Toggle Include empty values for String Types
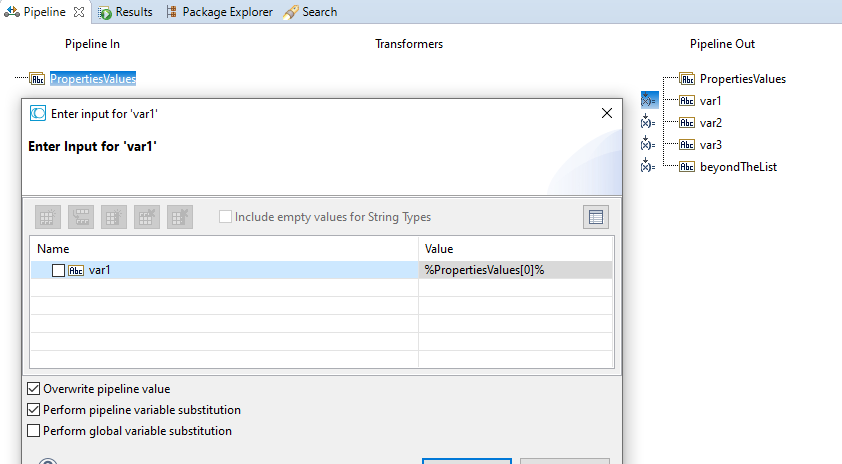 click(226, 217)
